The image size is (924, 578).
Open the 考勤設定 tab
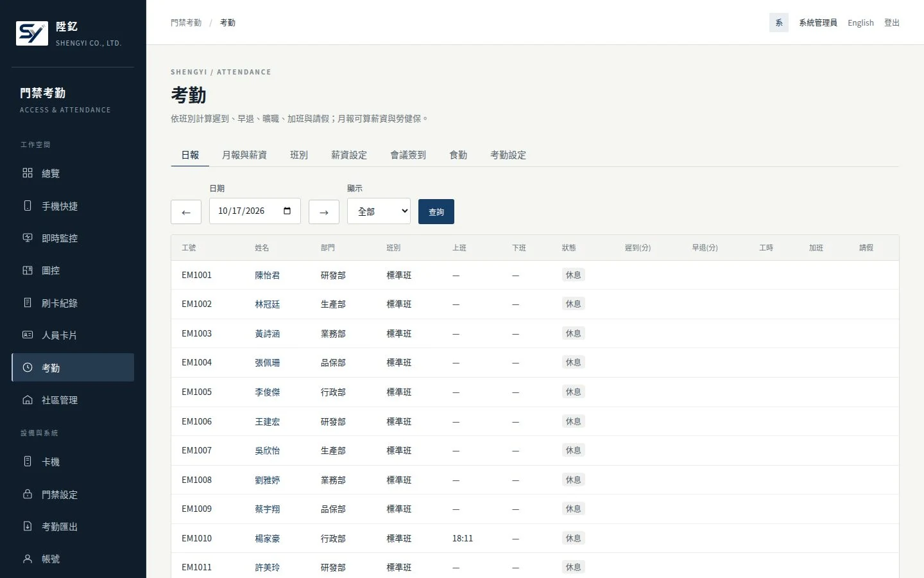pos(508,155)
